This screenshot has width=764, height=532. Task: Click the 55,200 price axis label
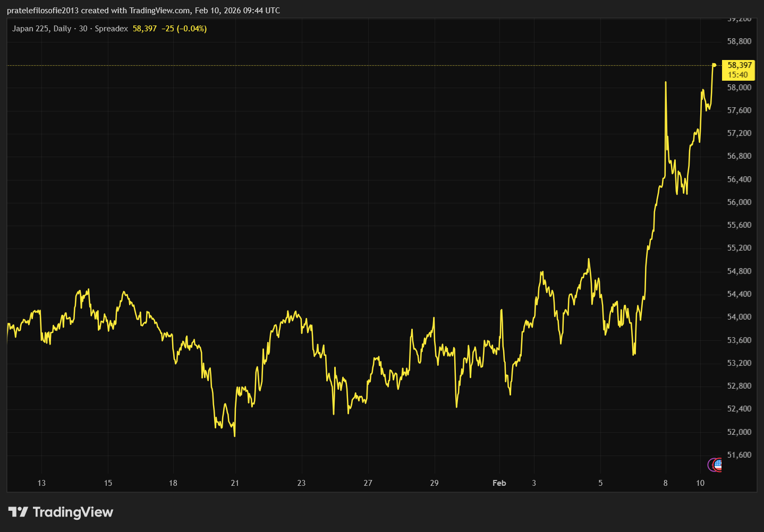coord(739,248)
